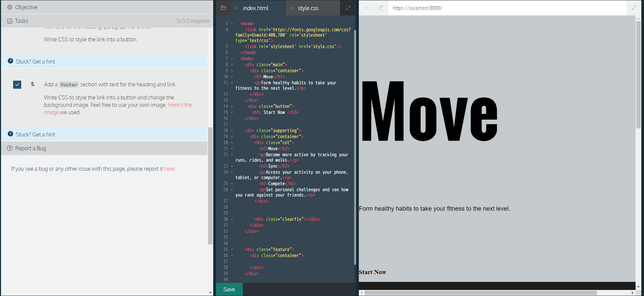644x296 pixels.
Task: Click the localhost URL address field
Action: [504, 8]
